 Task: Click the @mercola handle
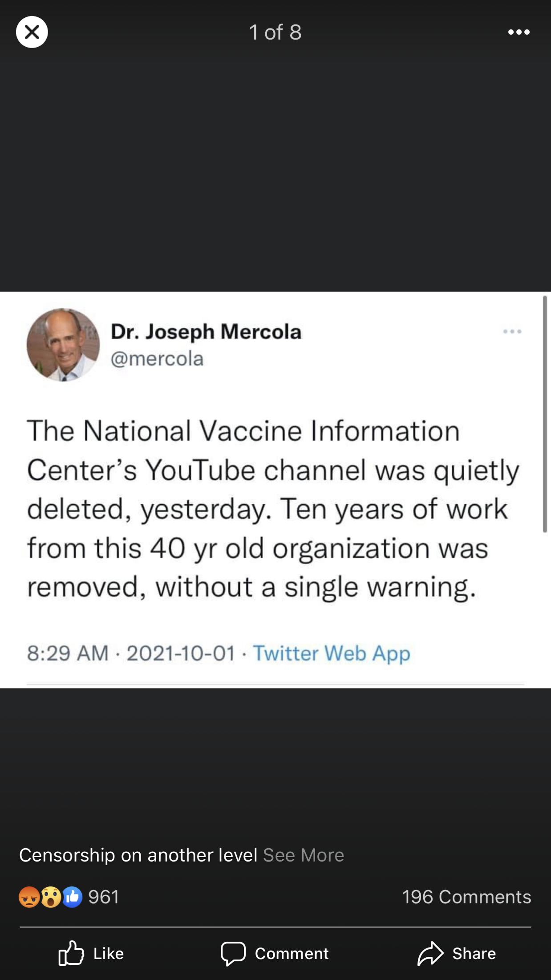tap(157, 359)
